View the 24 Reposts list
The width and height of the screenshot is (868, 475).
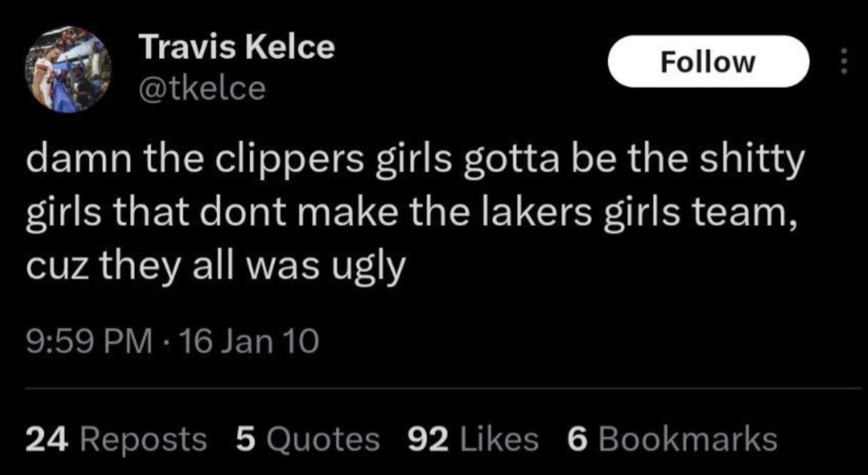[x=116, y=439]
